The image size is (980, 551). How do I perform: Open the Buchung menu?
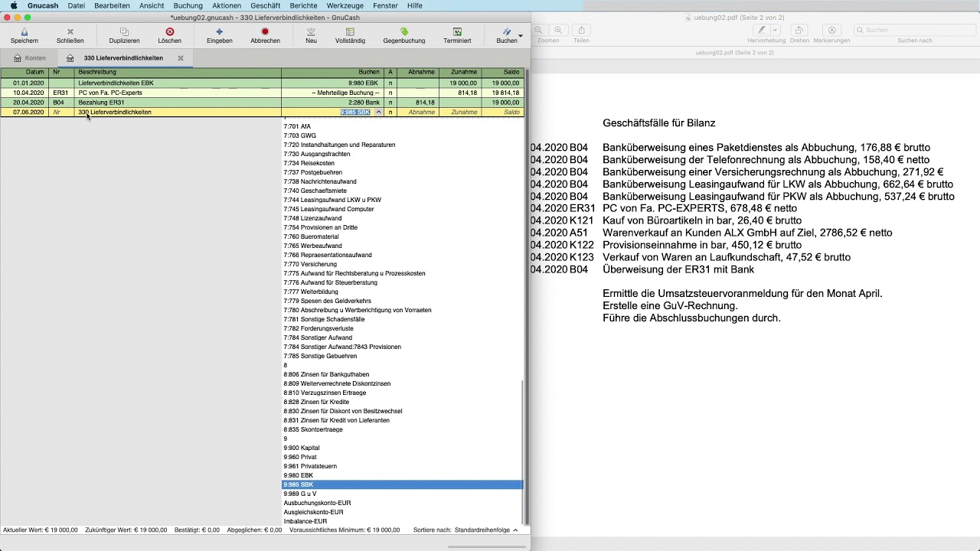click(188, 5)
